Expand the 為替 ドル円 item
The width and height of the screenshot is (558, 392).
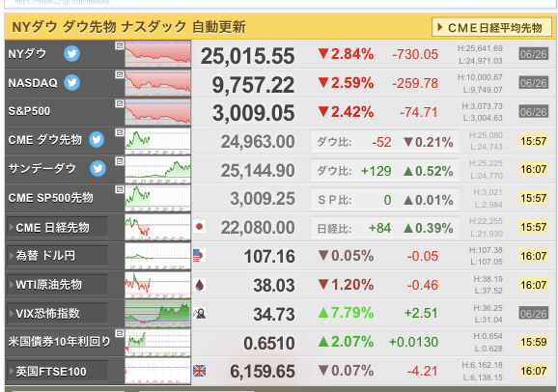(57, 256)
